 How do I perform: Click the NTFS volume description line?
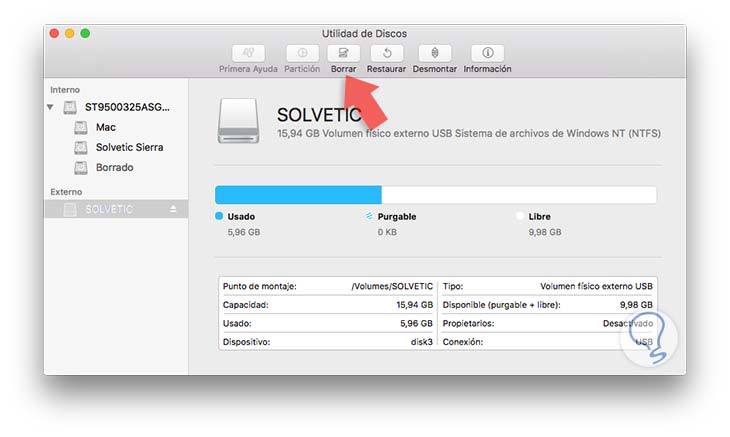(469, 134)
